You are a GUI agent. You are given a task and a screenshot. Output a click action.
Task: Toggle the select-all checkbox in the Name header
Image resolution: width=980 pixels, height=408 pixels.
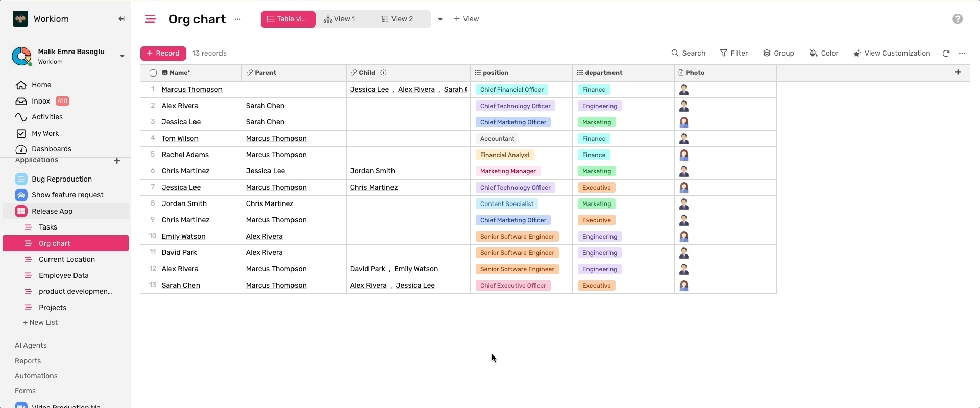[x=153, y=73]
